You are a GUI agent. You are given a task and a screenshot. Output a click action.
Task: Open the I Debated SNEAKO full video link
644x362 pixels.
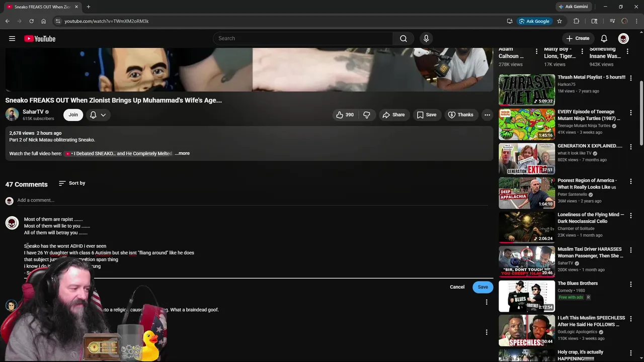(x=119, y=153)
